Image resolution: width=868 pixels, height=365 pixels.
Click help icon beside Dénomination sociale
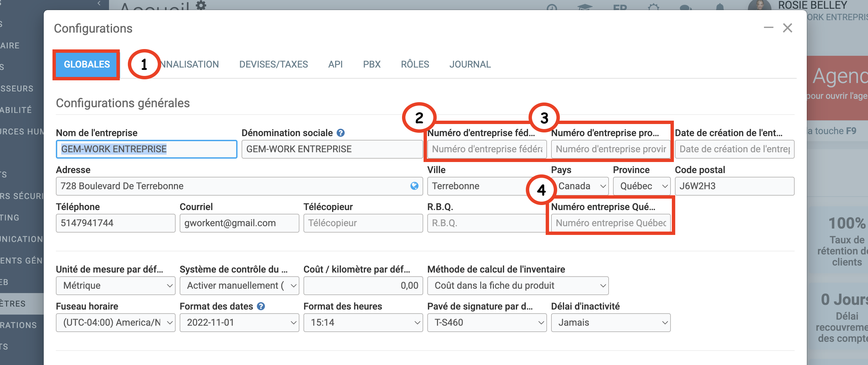pyautogui.click(x=340, y=133)
